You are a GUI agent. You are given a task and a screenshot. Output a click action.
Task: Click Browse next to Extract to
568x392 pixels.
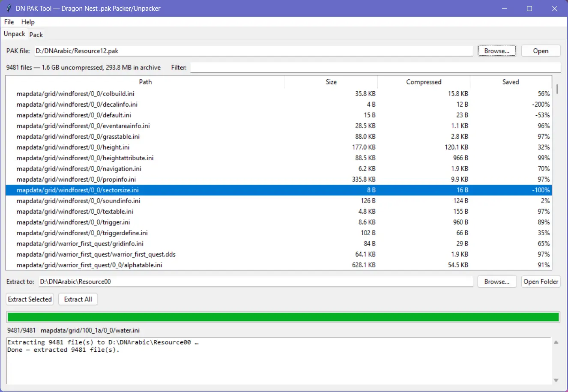click(497, 281)
